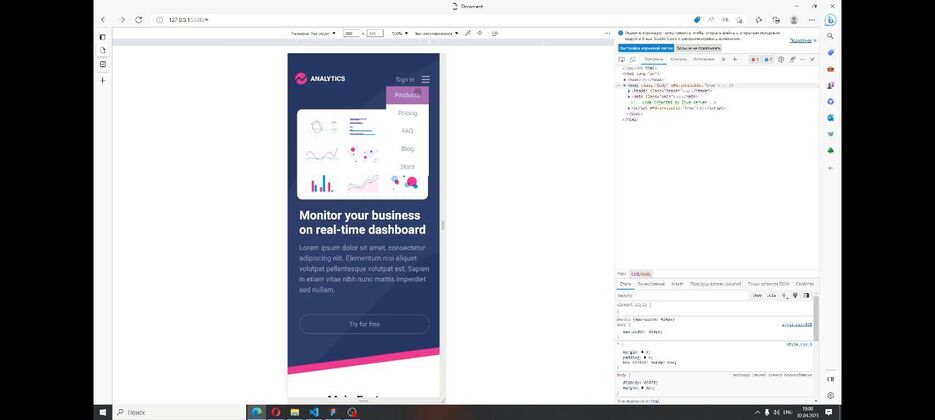Select Pricing in the mobile nav menu
Viewport: 935px width, 420px height.
pos(407,113)
